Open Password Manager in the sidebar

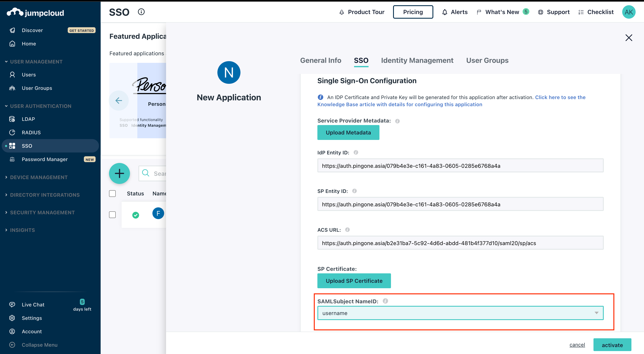point(44,159)
